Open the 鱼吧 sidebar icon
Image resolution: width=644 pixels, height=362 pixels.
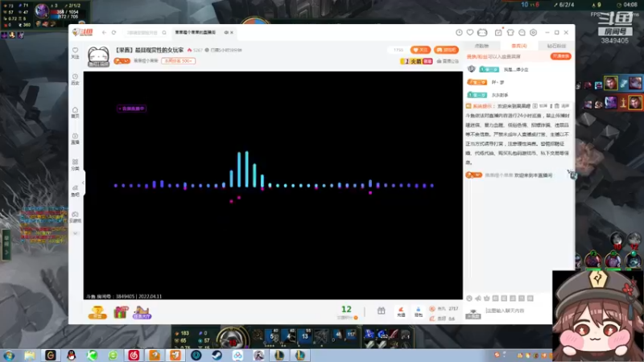point(75,191)
